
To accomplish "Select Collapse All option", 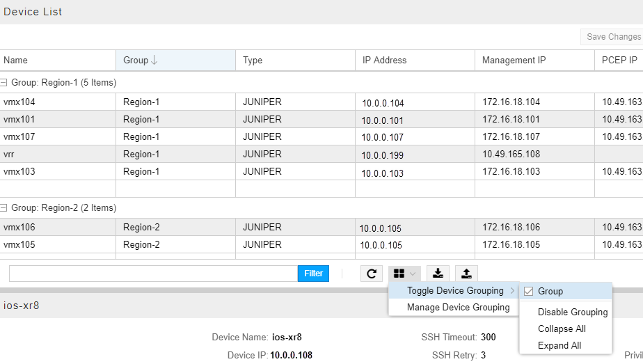I will click(562, 329).
